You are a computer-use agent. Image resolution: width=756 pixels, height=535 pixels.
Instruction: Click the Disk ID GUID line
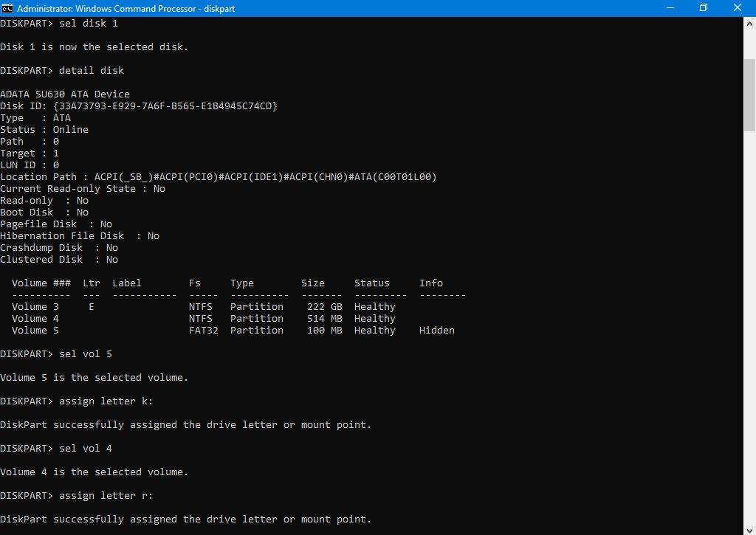pyautogui.click(x=139, y=106)
